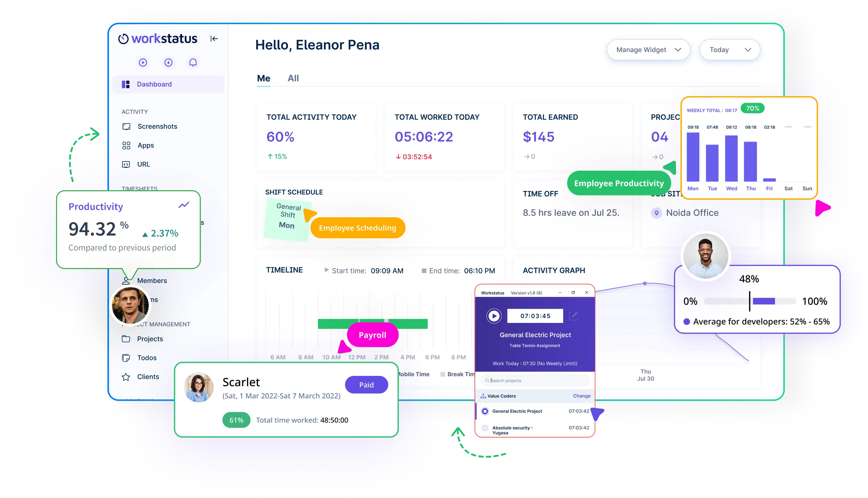Screen dimensions: 868x498
Task: Enable Absolute Security Yugasa project toggle
Action: pos(485,427)
